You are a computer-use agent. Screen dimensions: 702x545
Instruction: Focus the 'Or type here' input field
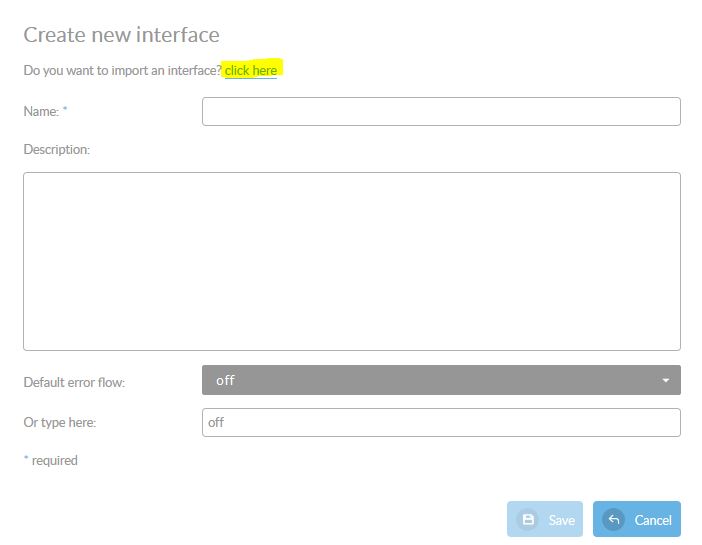pos(441,422)
